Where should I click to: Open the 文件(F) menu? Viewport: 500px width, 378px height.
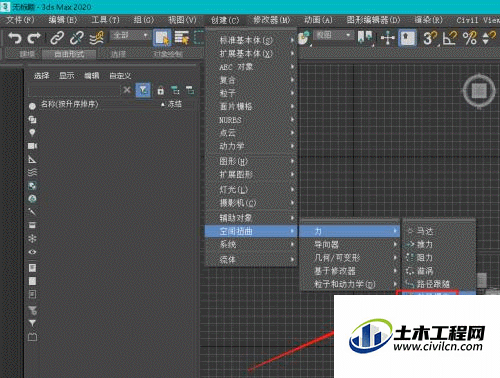[20, 20]
